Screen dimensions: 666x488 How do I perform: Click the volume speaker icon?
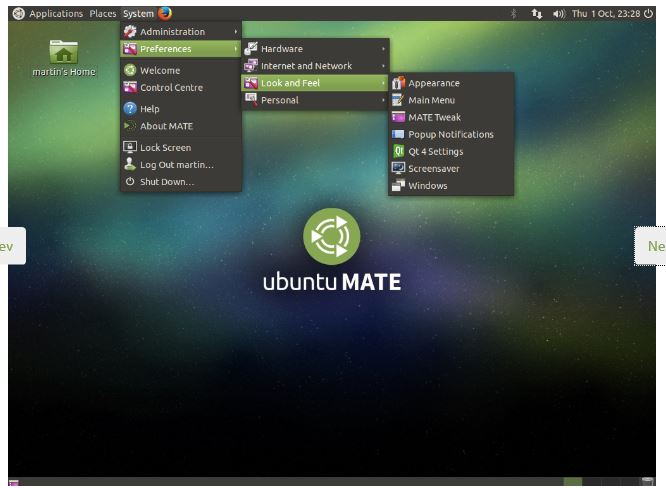click(559, 14)
